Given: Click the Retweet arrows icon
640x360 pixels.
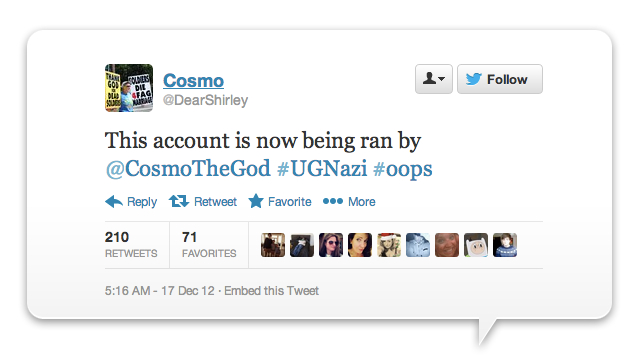Looking at the screenshot, I should [x=179, y=201].
